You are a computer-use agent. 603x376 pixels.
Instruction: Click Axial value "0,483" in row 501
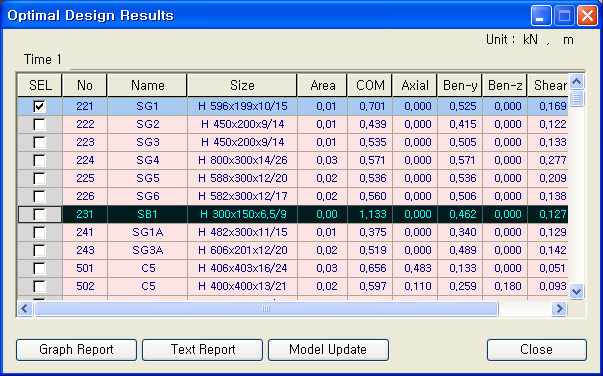click(x=415, y=268)
